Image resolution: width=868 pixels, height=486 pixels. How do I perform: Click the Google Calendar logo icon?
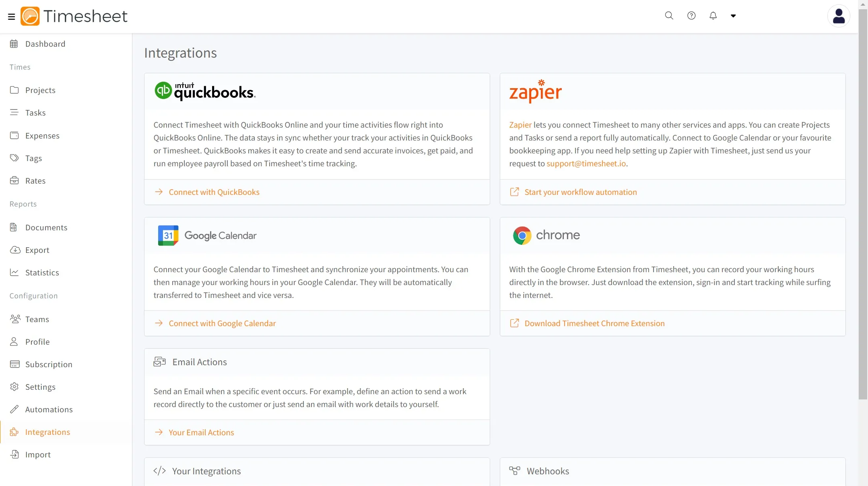pyautogui.click(x=168, y=236)
